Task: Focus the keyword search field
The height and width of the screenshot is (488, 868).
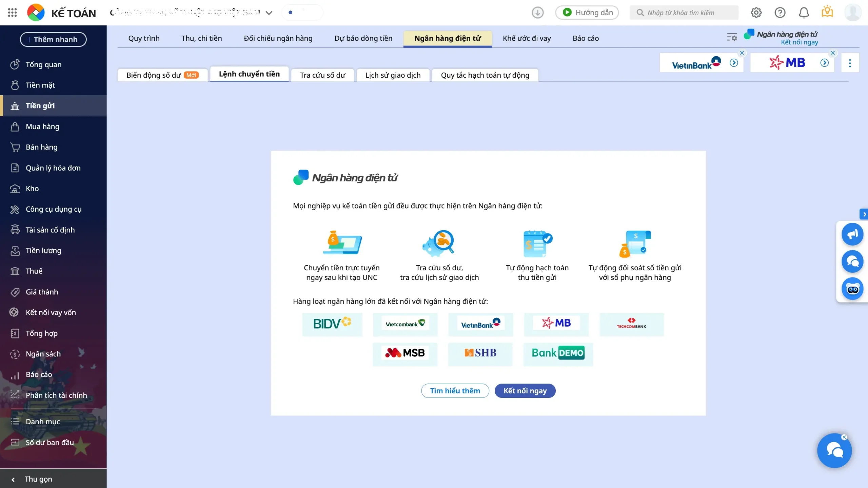Action: click(x=684, y=13)
